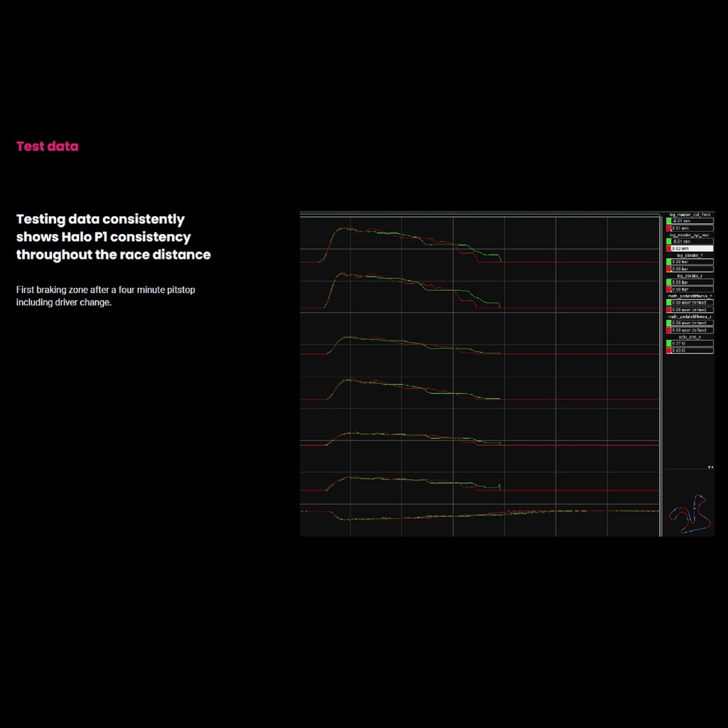This screenshot has height=728, width=728.
Task: Click the vertical bar right of the graph
Action: pyautogui.click(x=661, y=376)
